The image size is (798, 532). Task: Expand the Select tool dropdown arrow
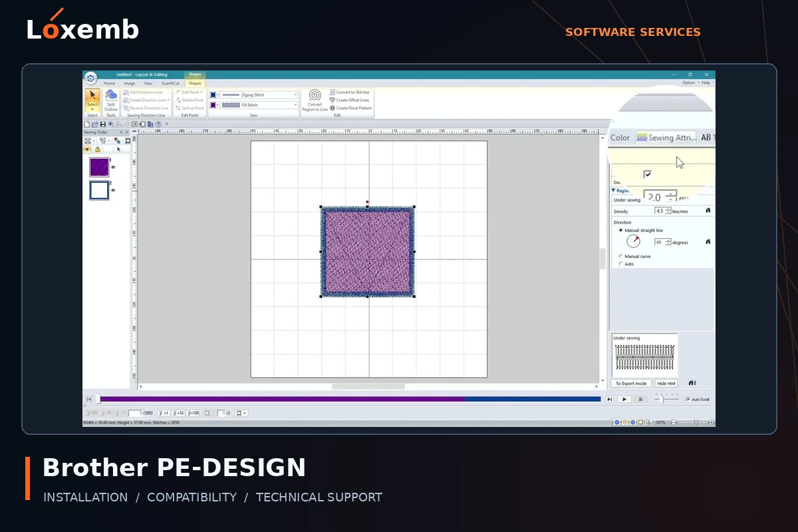click(x=92, y=109)
